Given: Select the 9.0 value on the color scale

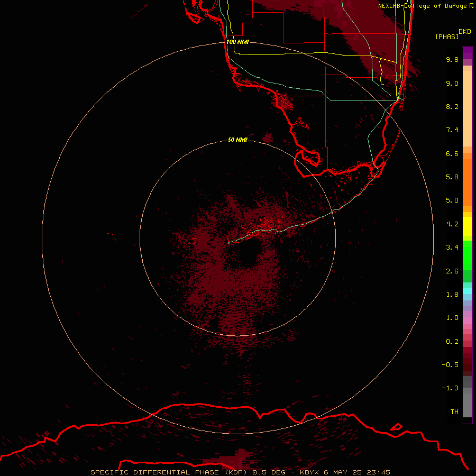Looking at the screenshot, I should click(452, 83).
